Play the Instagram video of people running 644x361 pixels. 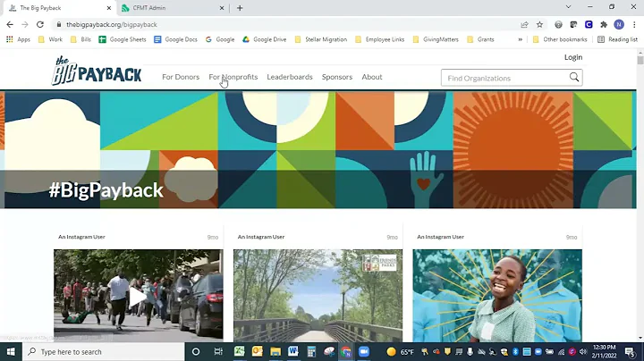[x=138, y=296]
